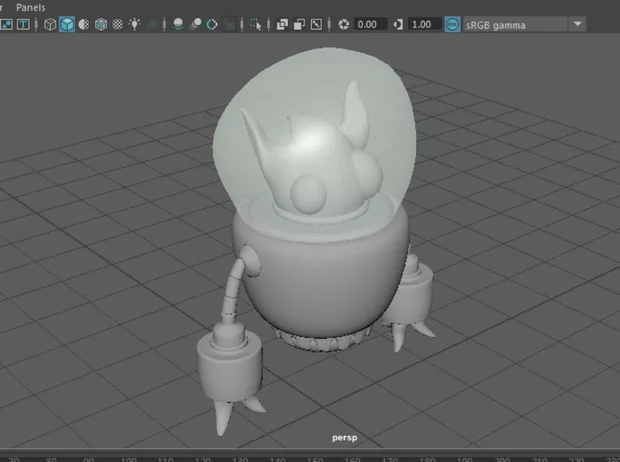Enable wireframe display mode

(50, 24)
